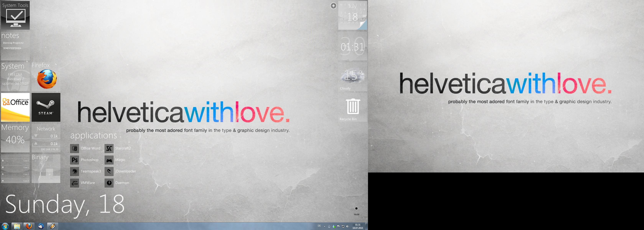The width and height of the screenshot is (644, 230).
Task: Launch jDownloader from the applications list
Action: pyautogui.click(x=109, y=171)
